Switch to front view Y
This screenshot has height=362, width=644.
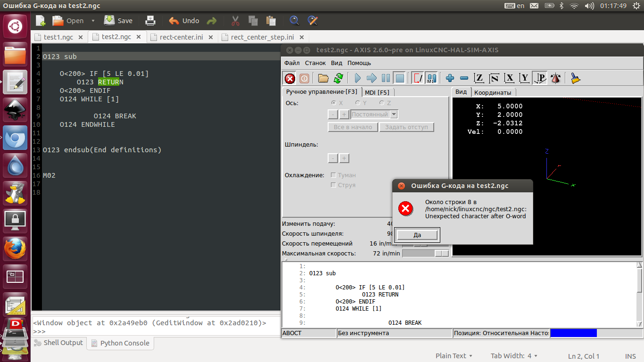click(x=524, y=78)
